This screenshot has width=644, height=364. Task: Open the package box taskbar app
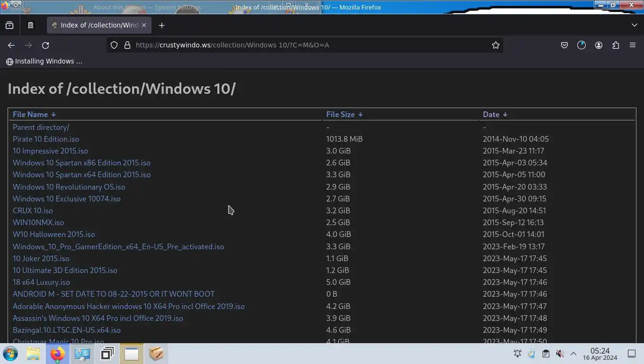click(156, 354)
